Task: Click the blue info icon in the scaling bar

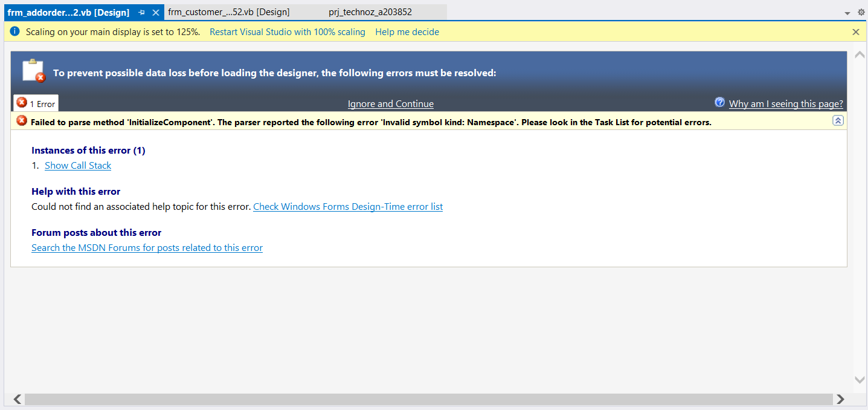Action: (x=14, y=31)
